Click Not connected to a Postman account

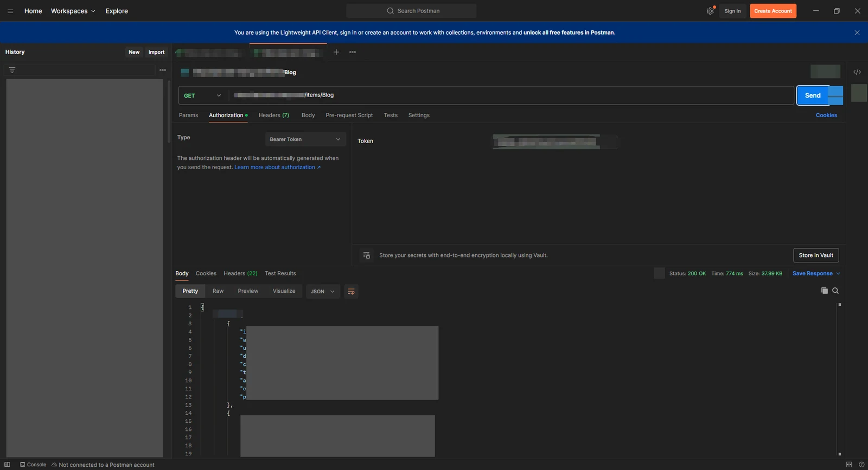[103, 465]
